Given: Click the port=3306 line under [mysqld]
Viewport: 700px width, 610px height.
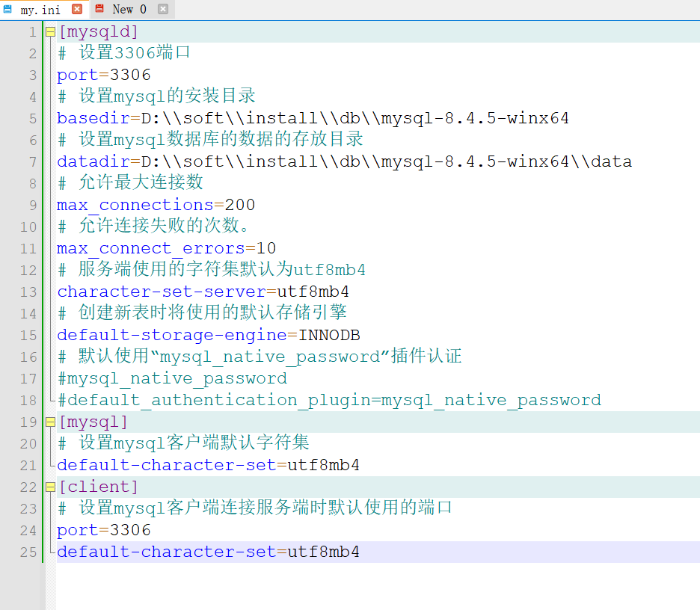Looking at the screenshot, I should [x=103, y=75].
